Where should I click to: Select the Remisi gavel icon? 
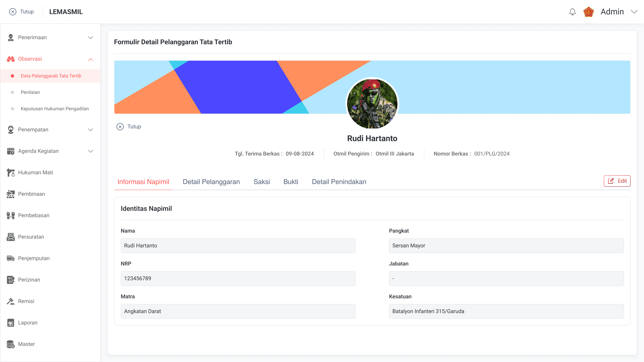click(11, 301)
